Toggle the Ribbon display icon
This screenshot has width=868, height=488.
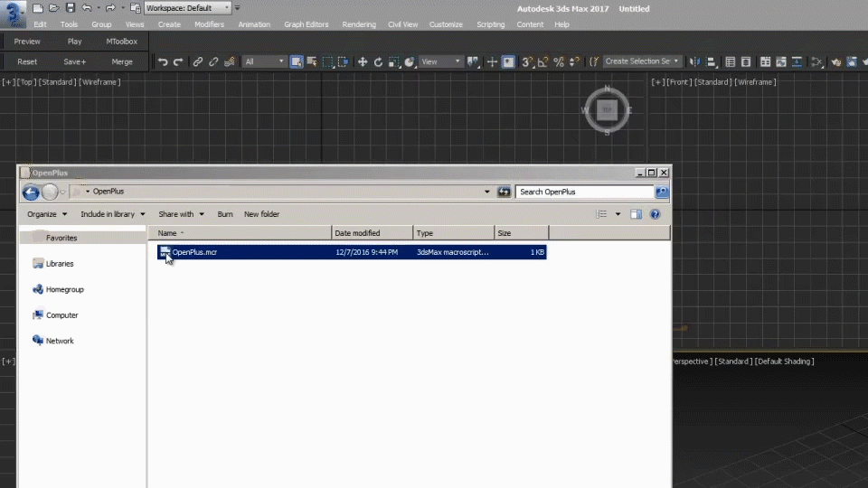click(x=765, y=62)
